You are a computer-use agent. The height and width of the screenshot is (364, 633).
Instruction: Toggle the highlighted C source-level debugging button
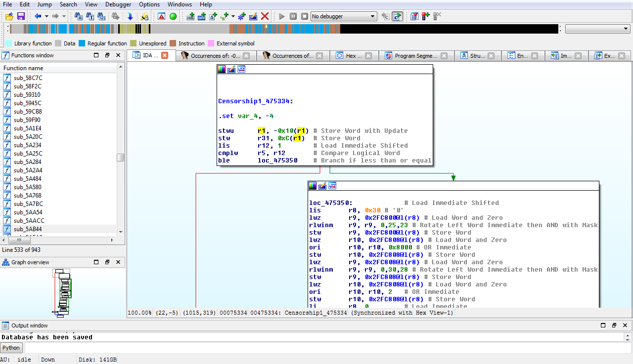(x=397, y=16)
